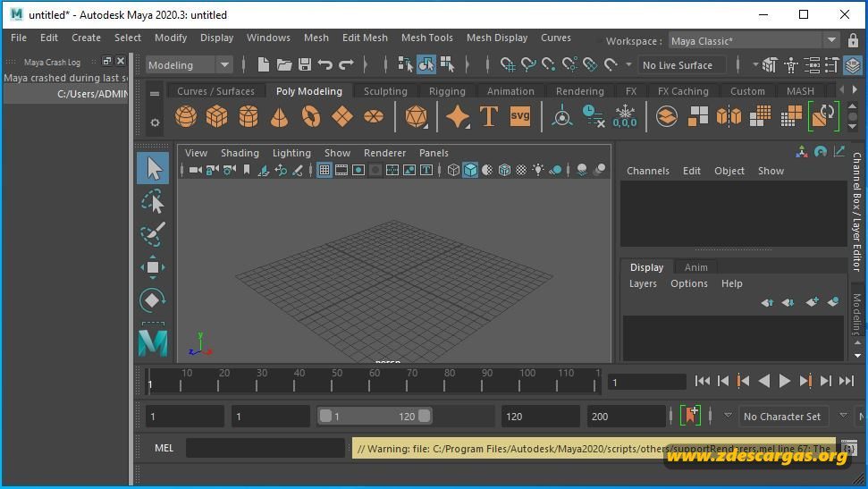Select the Select tool arrow
868x489 pixels.
154,168
